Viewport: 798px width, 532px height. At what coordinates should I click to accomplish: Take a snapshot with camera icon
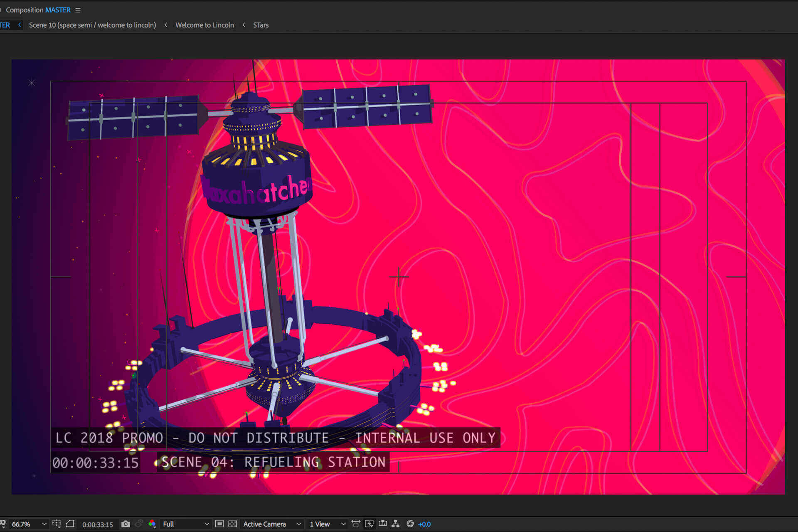point(126,524)
